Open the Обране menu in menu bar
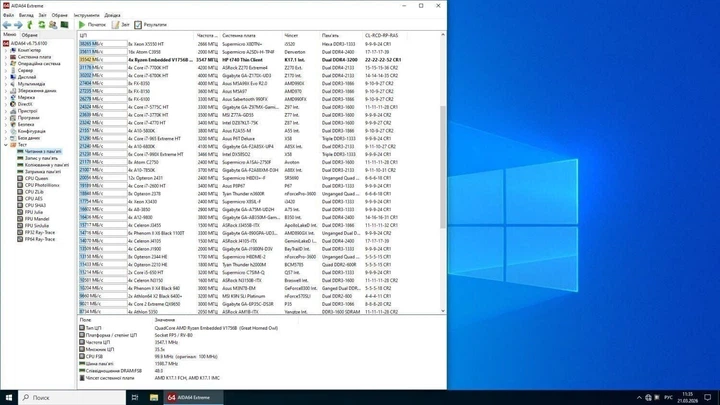The height and width of the screenshot is (405, 720). tap(59, 15)
